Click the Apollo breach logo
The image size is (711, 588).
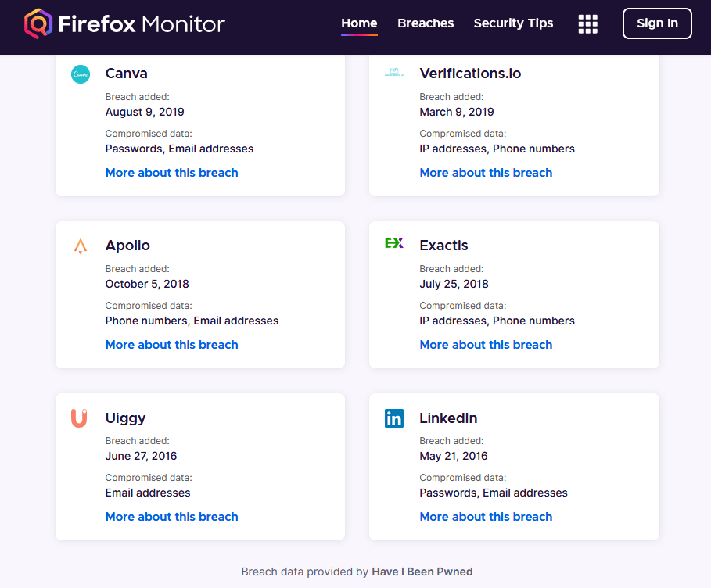click(81, 246)
